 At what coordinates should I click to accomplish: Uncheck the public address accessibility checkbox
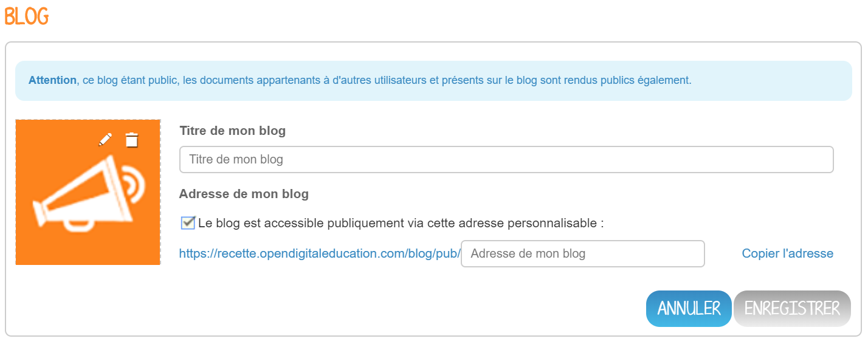188,223
